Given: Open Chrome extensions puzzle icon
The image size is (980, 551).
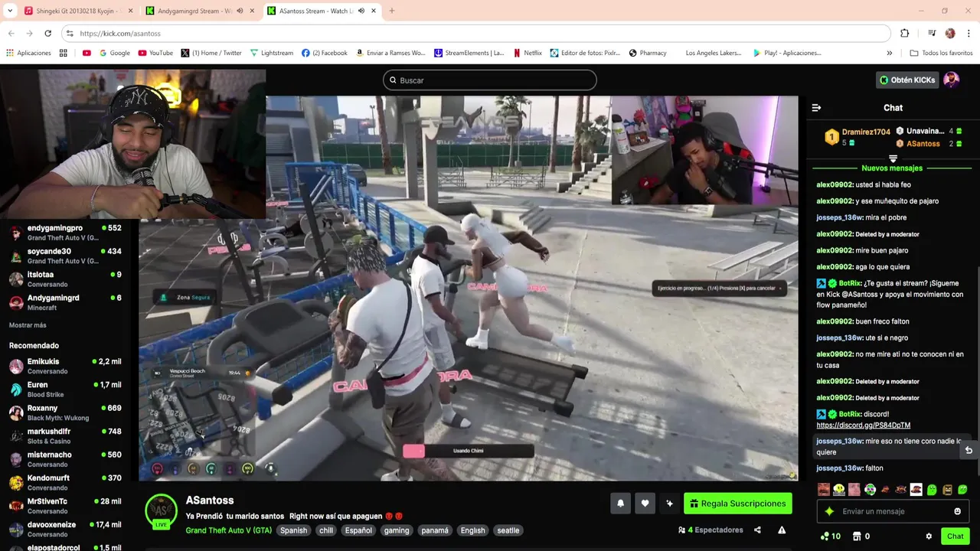Looking at the screenshot, I should pos(904,34).
